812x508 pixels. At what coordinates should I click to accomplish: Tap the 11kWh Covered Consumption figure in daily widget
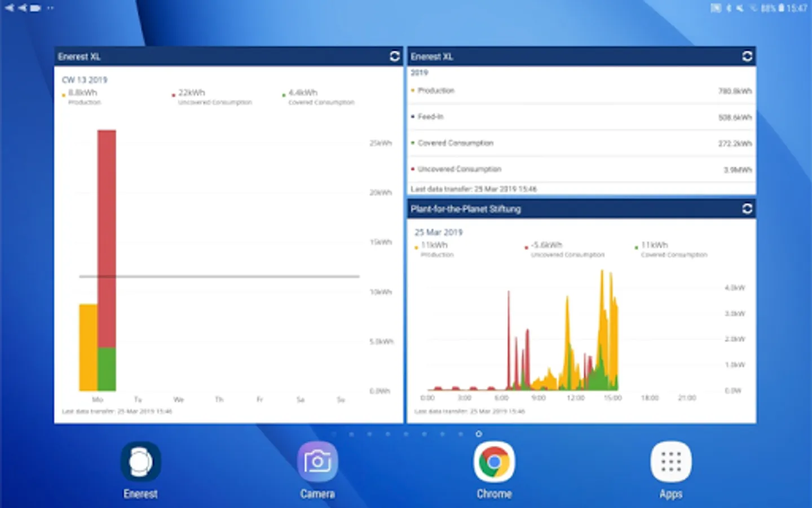[x=654, y=245]
